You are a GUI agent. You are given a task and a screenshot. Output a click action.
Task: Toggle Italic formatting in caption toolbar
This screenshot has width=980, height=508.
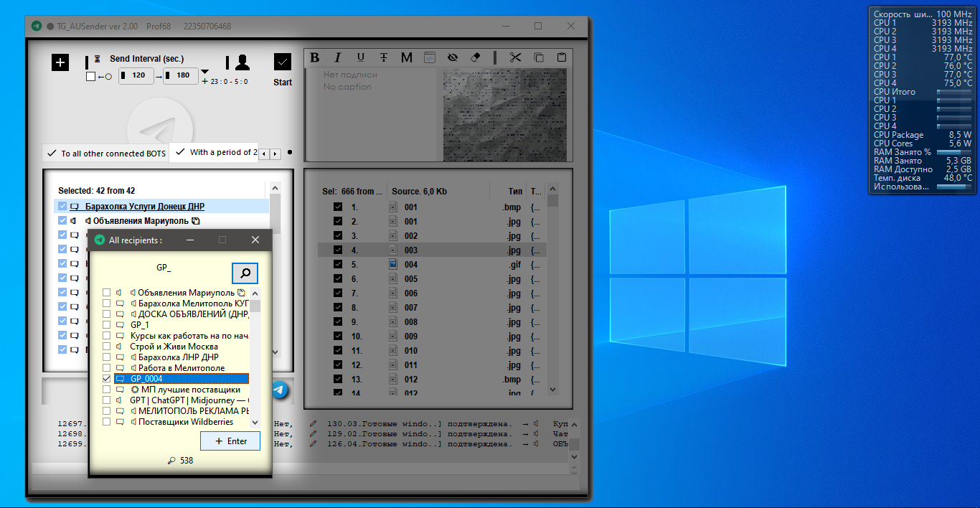(x=337, y=57)
